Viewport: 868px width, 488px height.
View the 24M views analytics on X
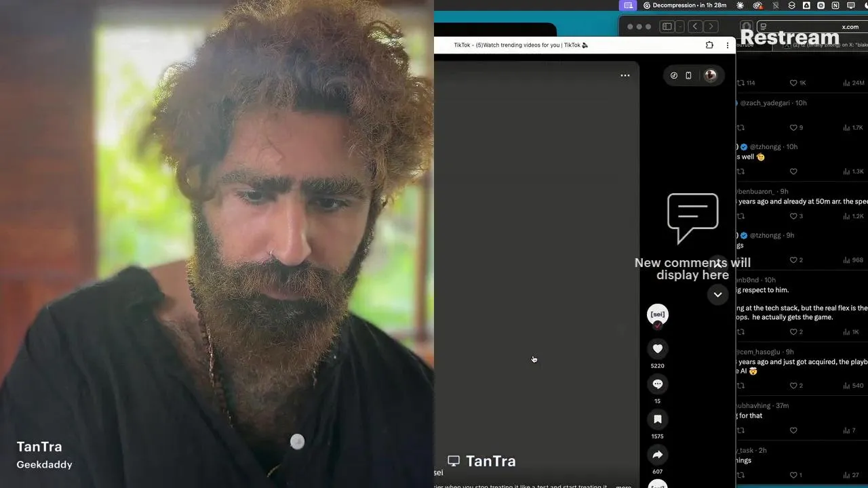[x=854, y=83]
